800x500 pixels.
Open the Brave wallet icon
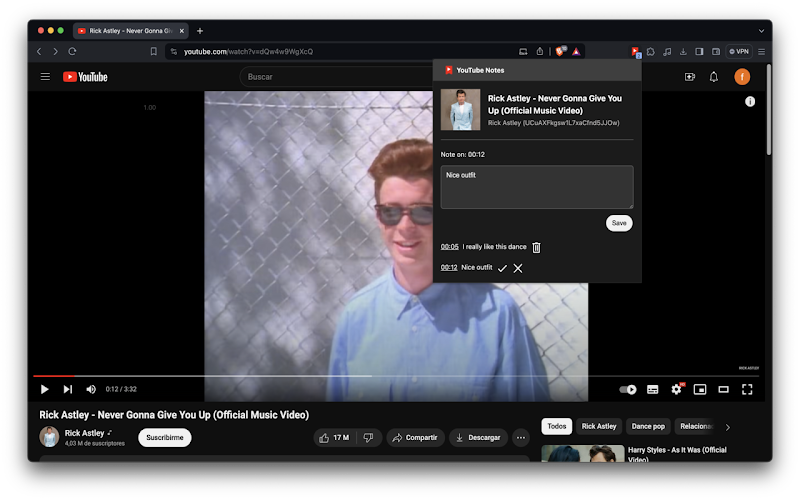tap(716, 52)
